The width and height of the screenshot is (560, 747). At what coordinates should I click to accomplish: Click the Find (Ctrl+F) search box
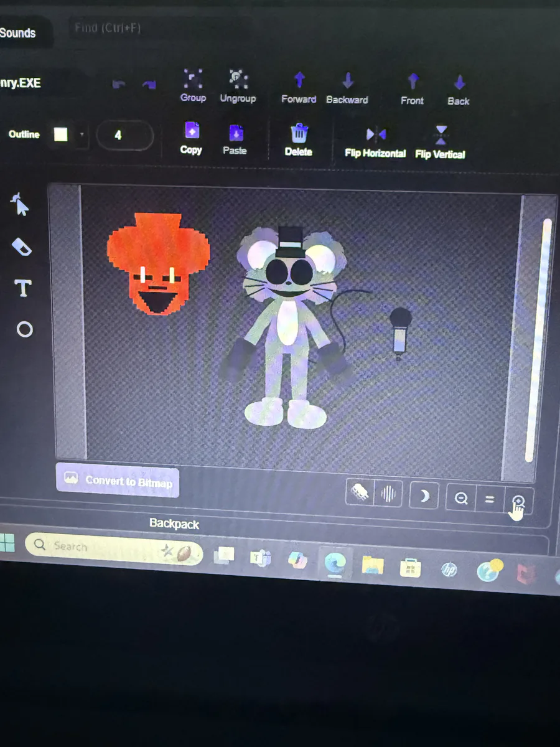[x=159, y=29]
